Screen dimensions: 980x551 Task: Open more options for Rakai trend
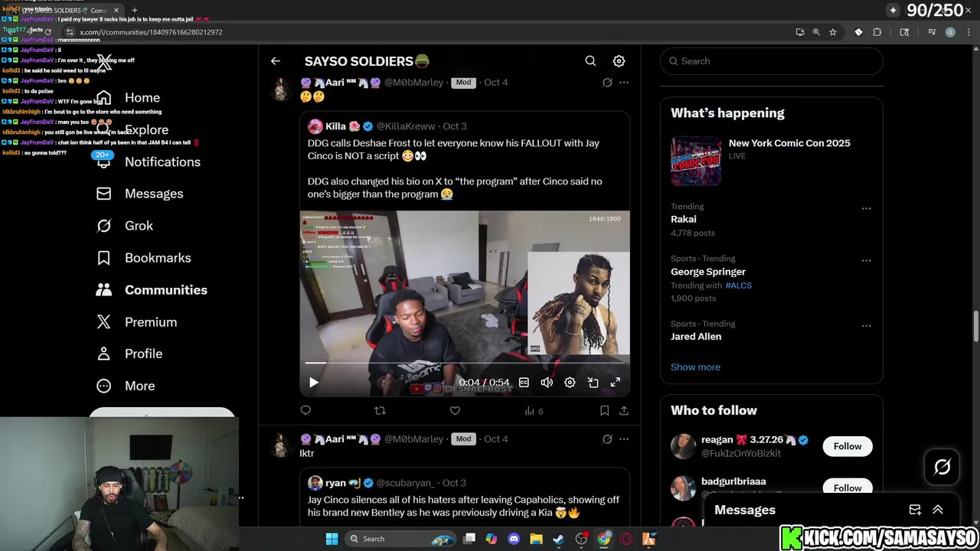coord(866,208)
